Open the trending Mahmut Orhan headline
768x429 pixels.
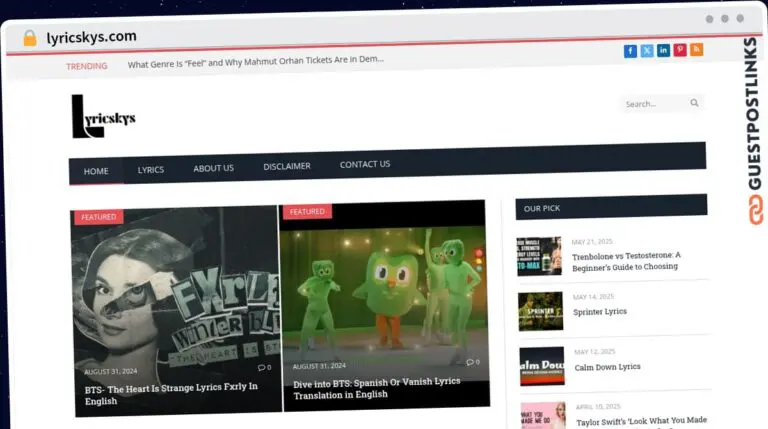click(x=256, y=61)
